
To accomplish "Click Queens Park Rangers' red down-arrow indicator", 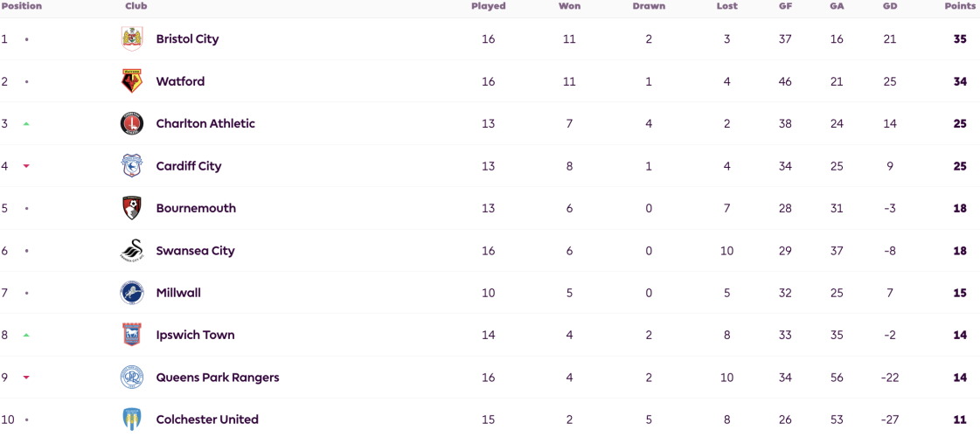I will click(26, 378).
